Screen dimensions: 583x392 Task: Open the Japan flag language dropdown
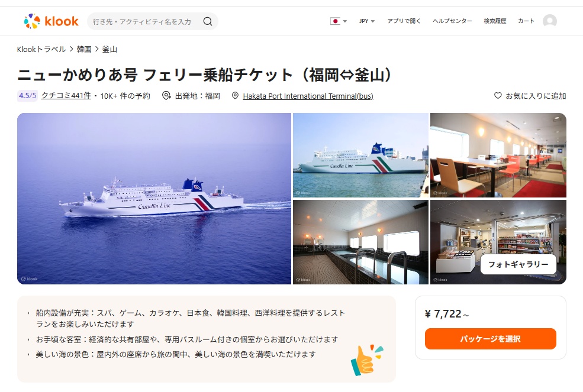(x=339, y=21)
